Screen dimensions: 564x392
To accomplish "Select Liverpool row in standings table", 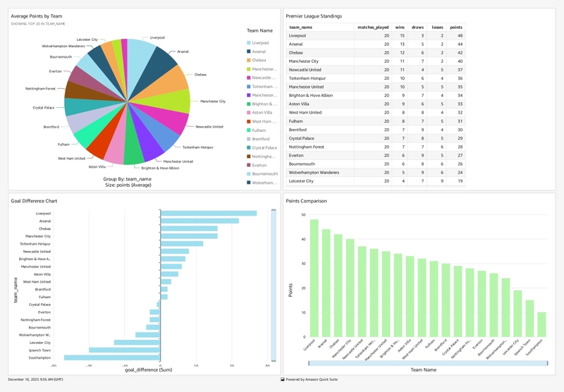I will (x=376, y=35).
